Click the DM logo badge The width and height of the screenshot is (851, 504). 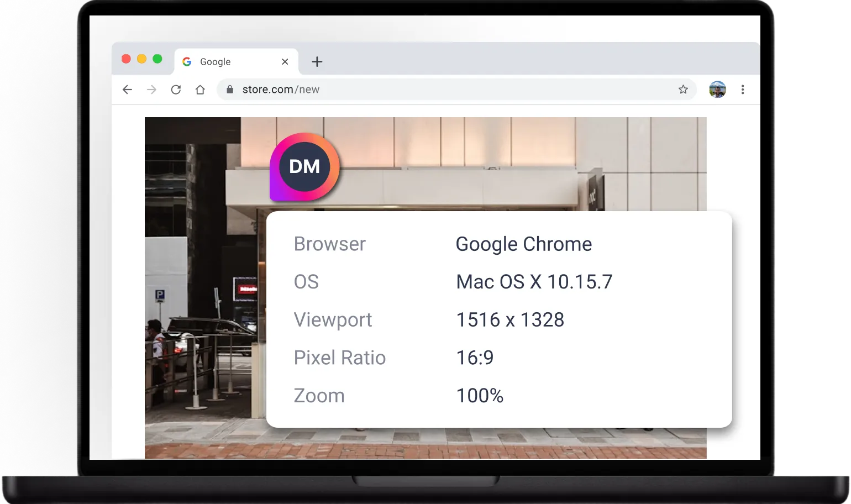coord(304,167)
